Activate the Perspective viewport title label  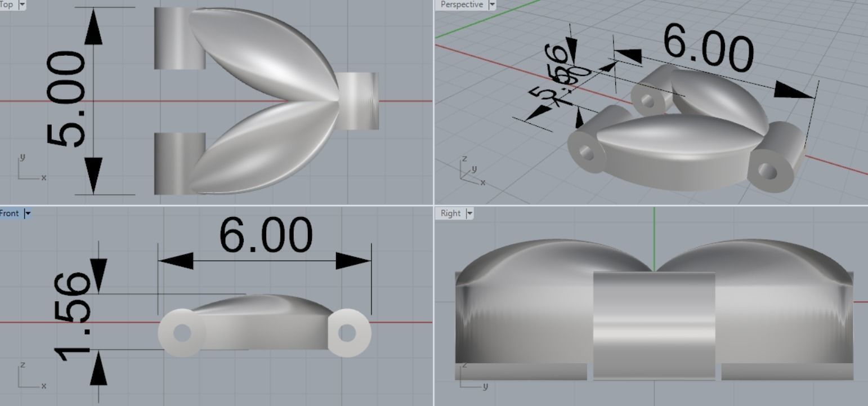[x=462, y=5]
